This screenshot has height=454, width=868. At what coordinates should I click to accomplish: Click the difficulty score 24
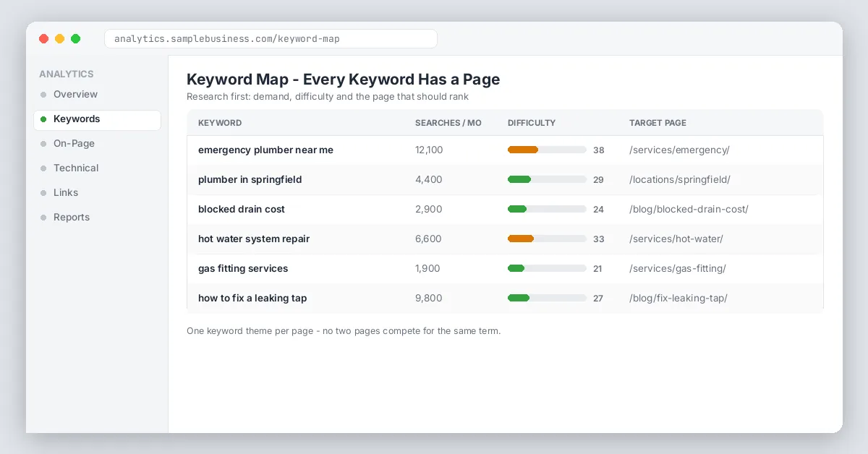[598, 210]
